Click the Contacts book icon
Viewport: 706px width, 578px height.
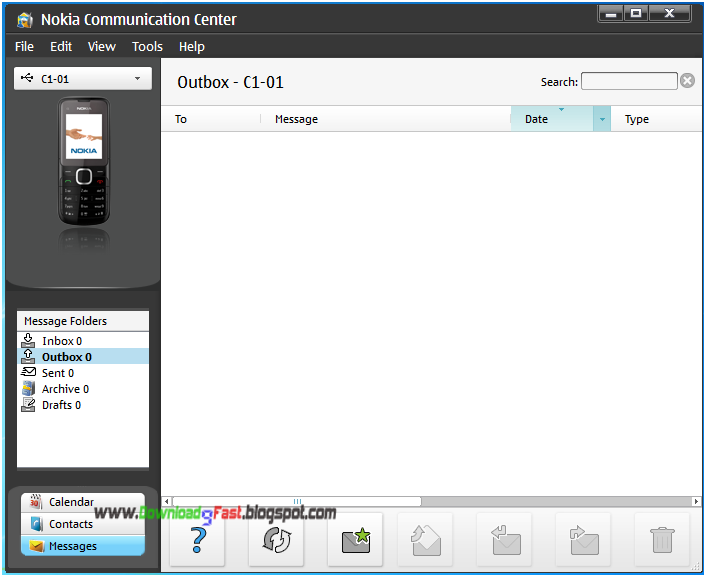click(36, 524)
